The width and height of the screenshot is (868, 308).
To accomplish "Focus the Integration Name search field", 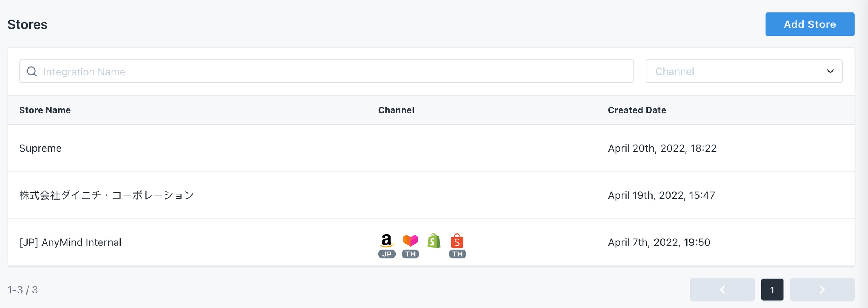I will point(332,72).
